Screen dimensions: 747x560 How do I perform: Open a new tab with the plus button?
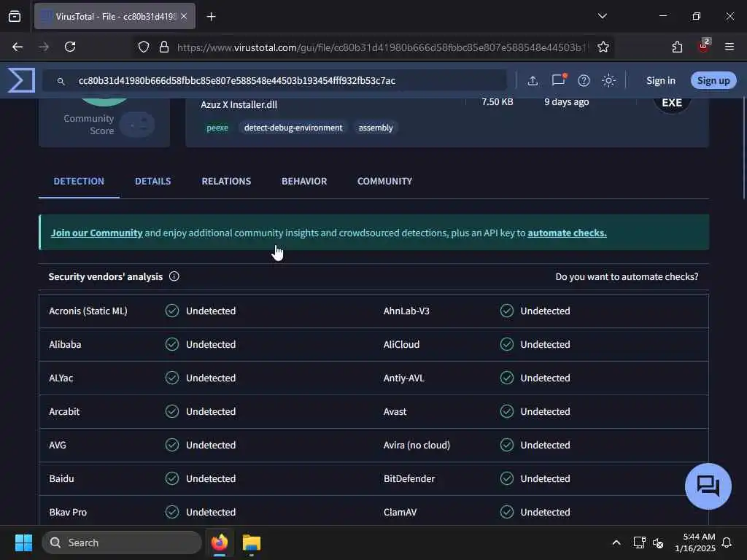coord(211,17)
